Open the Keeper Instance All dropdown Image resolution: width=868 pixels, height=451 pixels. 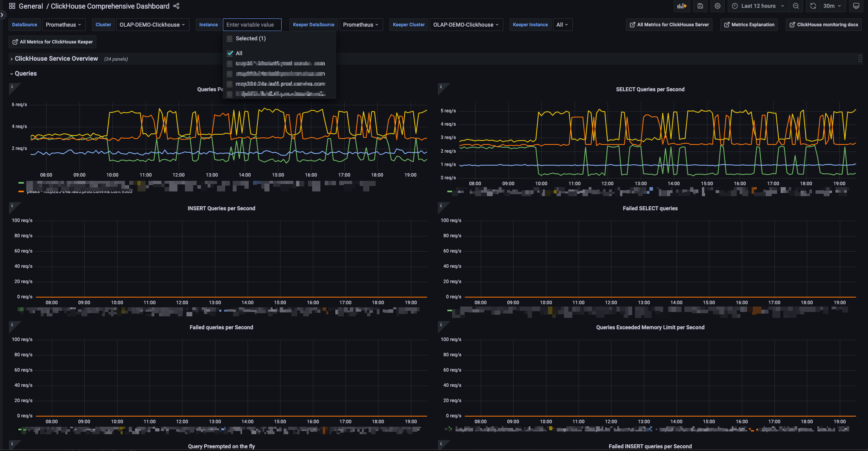pyautogui.click(x=562, y=25)
